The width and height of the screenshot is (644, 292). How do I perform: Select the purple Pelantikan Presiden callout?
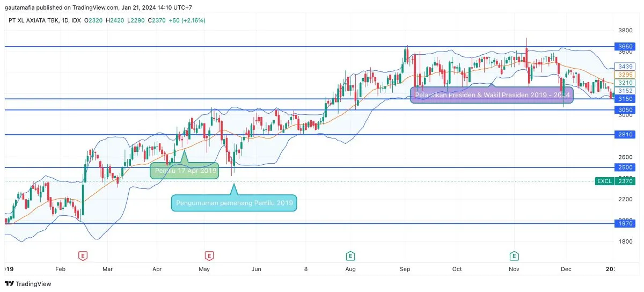(492, 95)
